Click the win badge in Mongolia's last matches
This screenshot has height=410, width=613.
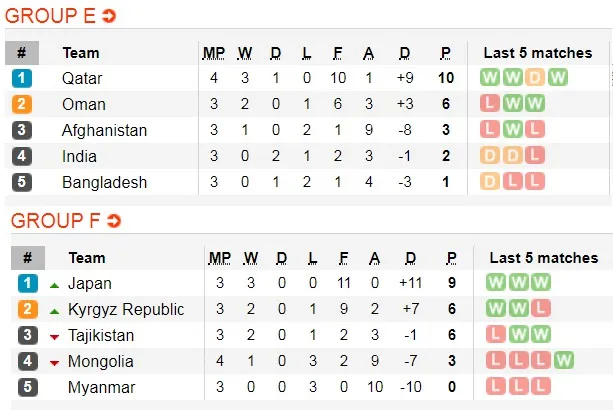(x=564, y=361)
